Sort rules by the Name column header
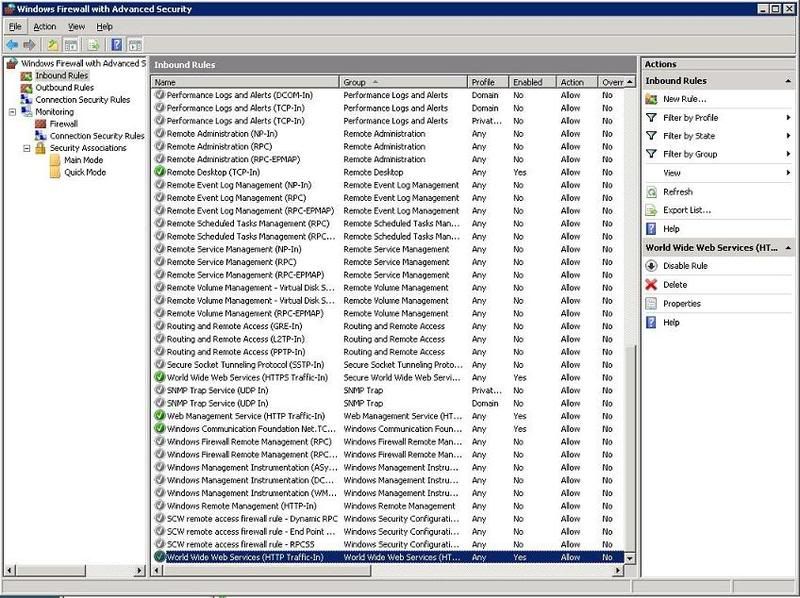The width and height of the screenshot is (800, 598). coord(245,82)
